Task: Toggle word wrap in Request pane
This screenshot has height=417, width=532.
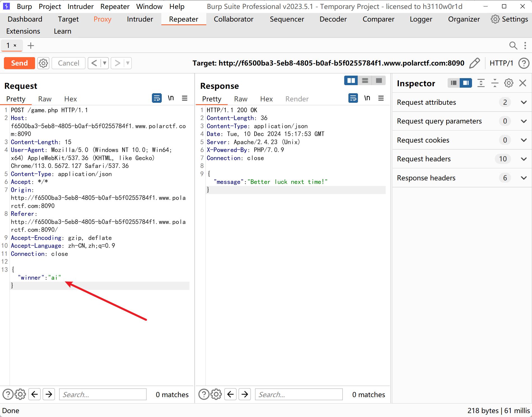Action: tap(157, 98)
